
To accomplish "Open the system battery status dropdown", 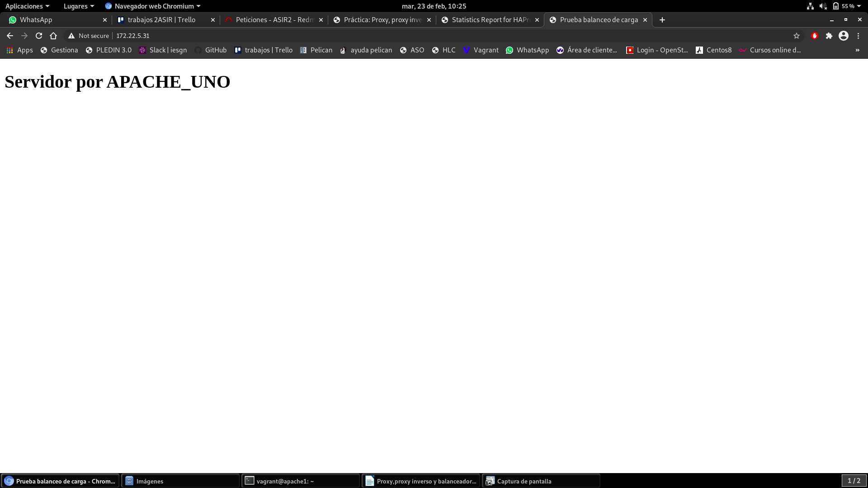I will 847,6.
